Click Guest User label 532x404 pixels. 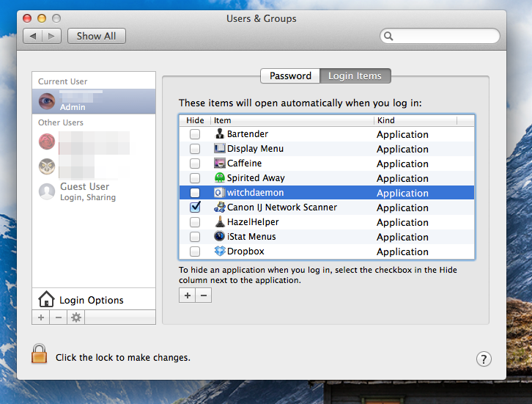[84, 187]
